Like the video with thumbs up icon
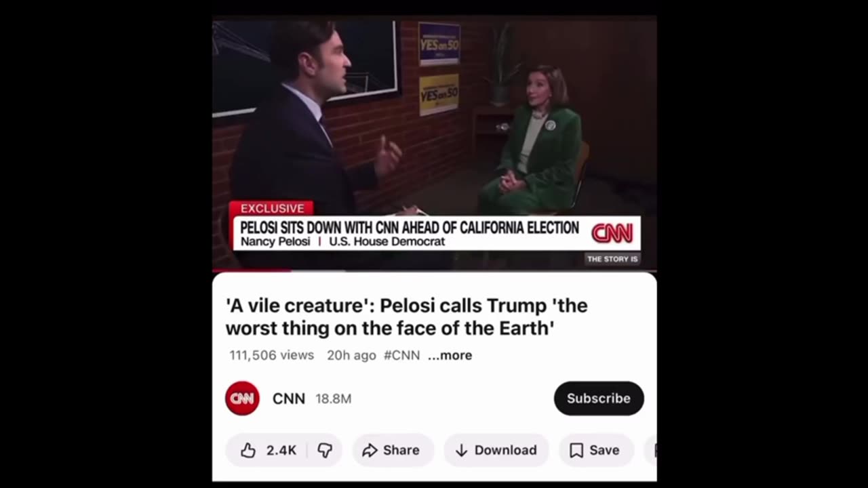The height and width of the screenshot is (488, 868). 248,450
